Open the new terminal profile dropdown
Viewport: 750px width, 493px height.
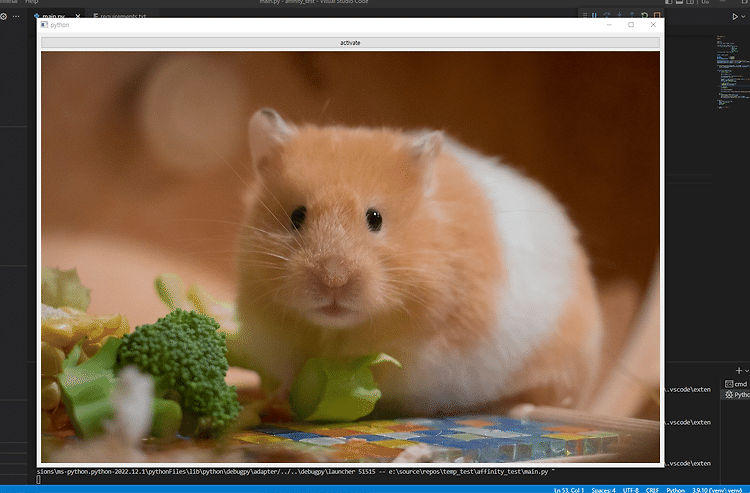pos(747,371)
